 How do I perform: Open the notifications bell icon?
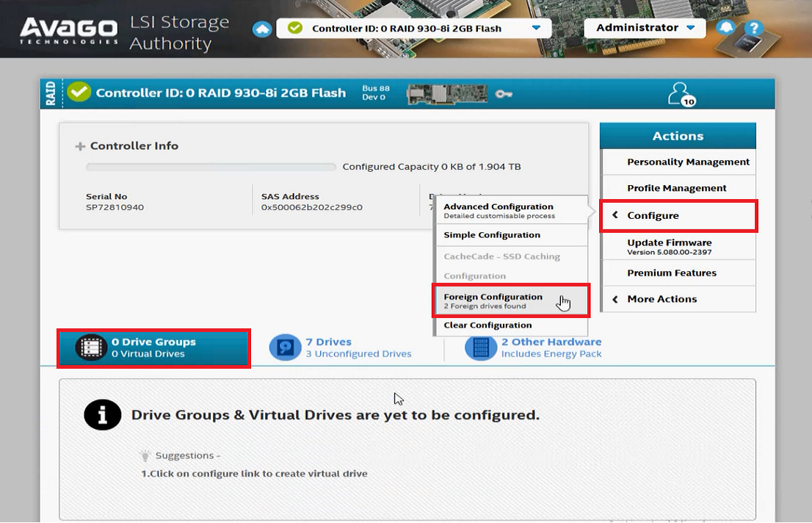coord(726,29)
